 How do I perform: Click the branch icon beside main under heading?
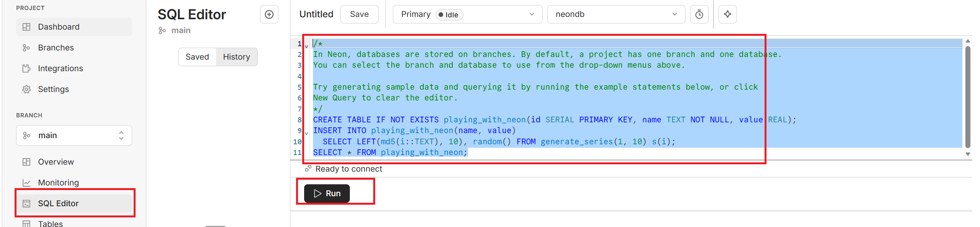coord(162,30)
